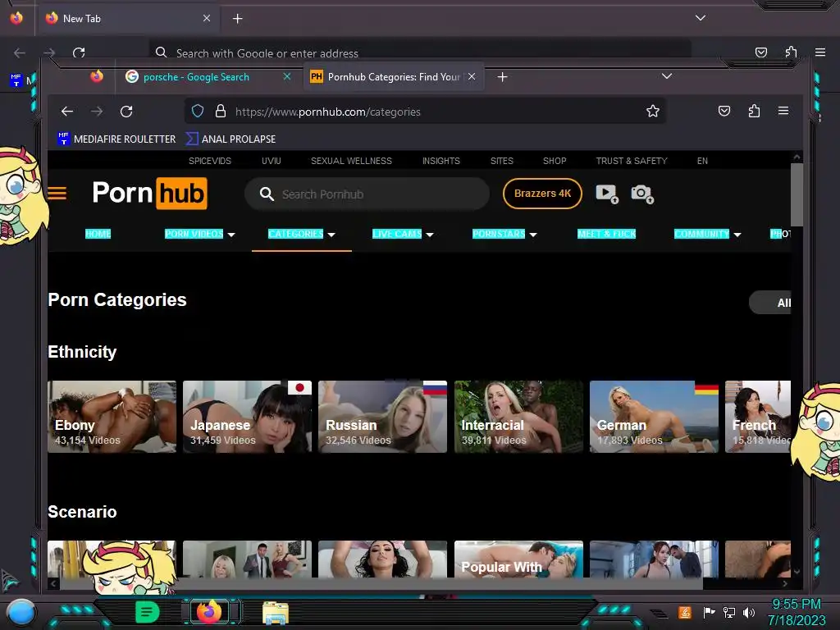Image resolution: width=840 pixels, height=630 pixels.
Task: Click back window's Search with Google address bar
Action: click(x=420, y=52)
